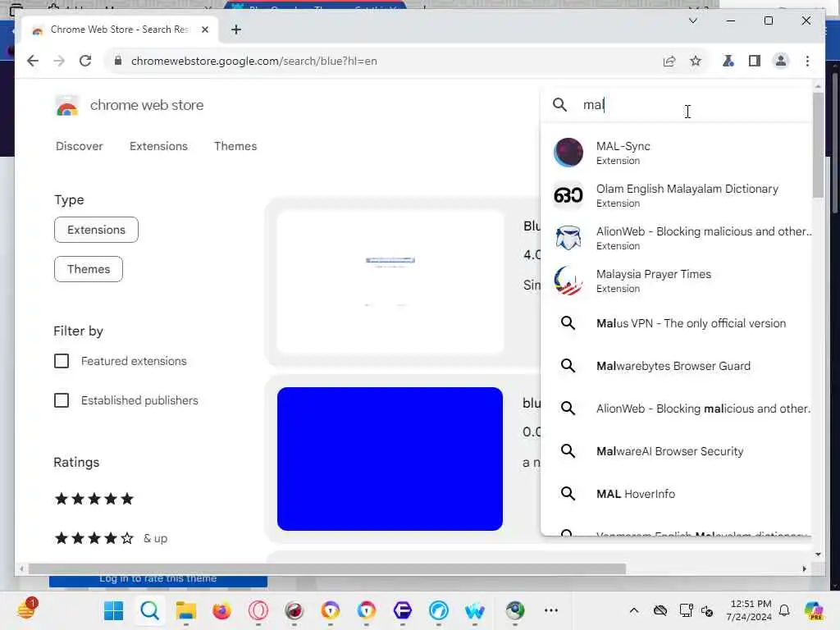Search for Malwarebytes Browser Guard
The width and height of the screenshot is (840, 630).
point(676,366)
